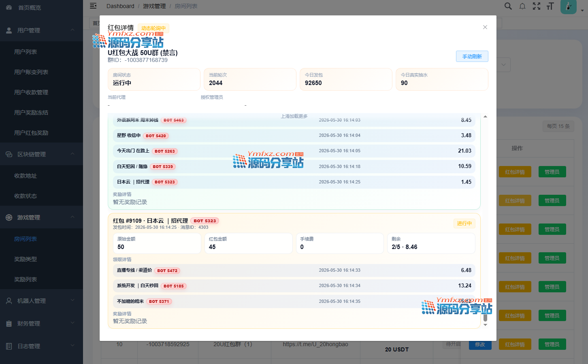Click the 首页概览 dashboard icon in sidebar
This screenshot has width=588, height=364.
9,7
